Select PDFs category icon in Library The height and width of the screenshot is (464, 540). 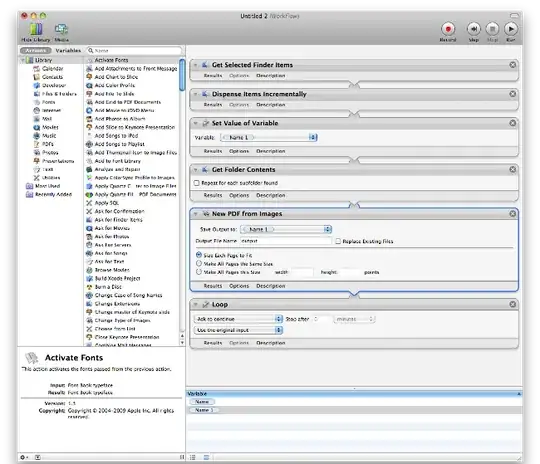point(37,144)
